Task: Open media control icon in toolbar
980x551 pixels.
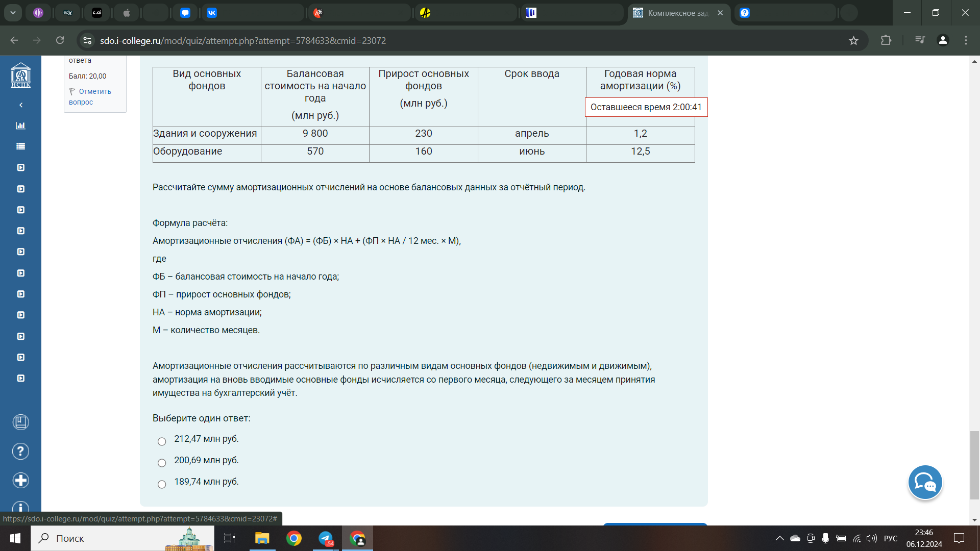Action: [x=920, y=40]
